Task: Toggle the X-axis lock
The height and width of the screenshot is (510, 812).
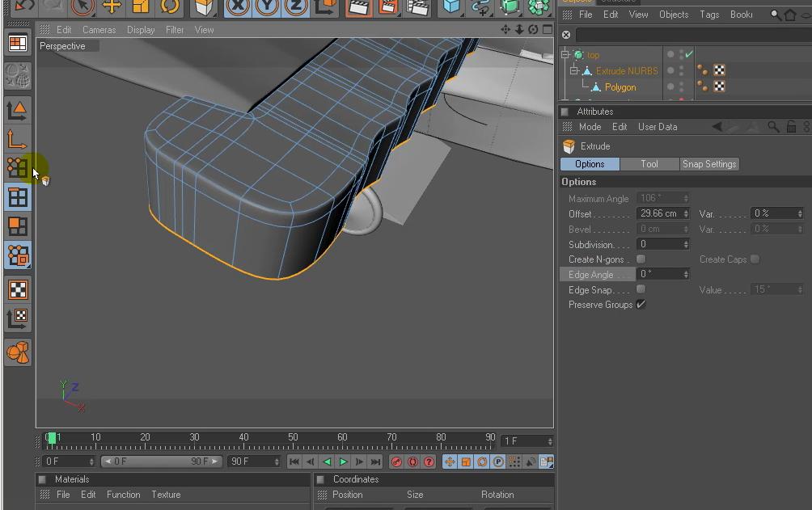Action: (x=237, y=6)
